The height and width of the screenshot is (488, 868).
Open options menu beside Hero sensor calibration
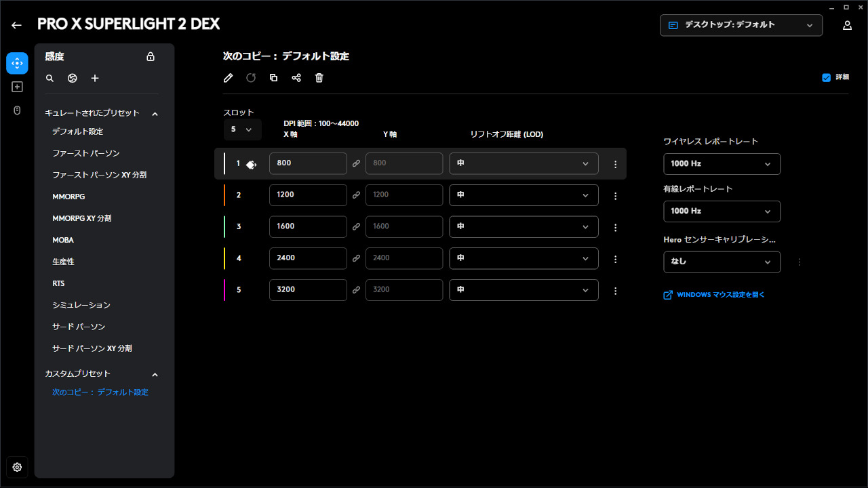tap(800, 262)
